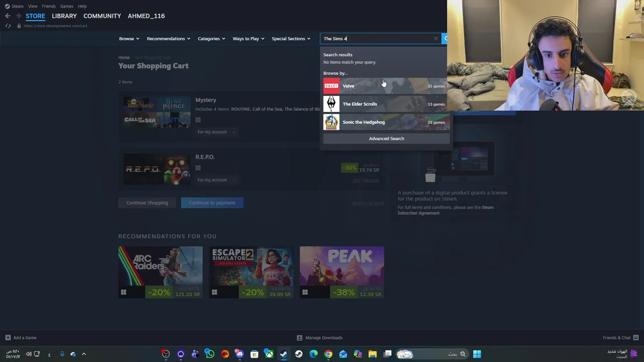
Task: Click the R.E.P.O. title in the cart
Action: [x=205, y=157]
